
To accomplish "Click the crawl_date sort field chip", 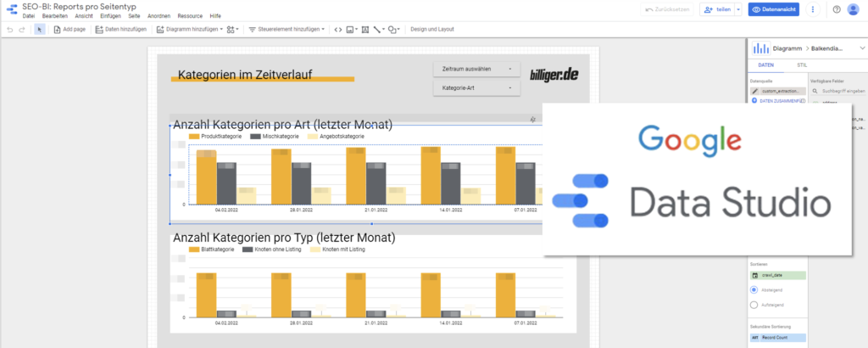I will (778, 275).
